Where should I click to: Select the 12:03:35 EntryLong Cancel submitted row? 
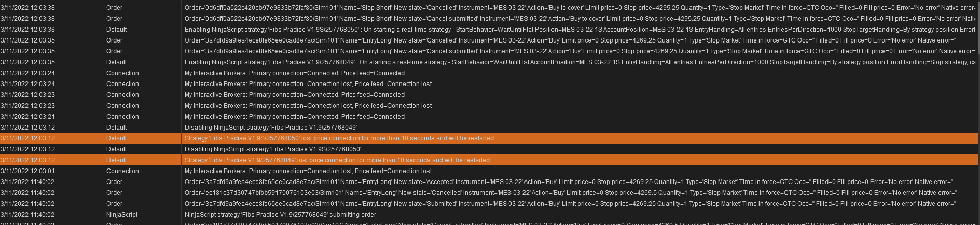[363, 51]
